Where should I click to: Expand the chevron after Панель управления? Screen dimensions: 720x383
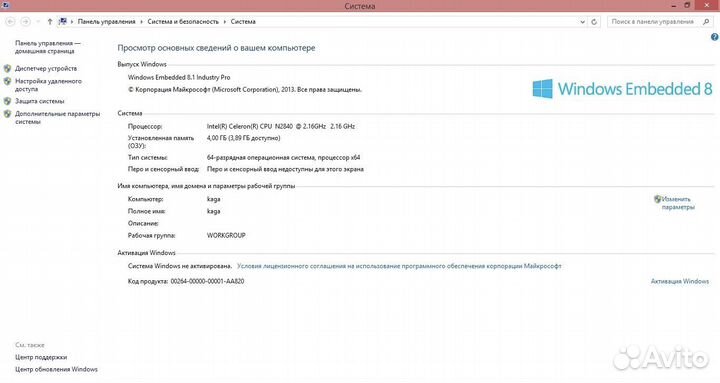click(x=141, y=22)
